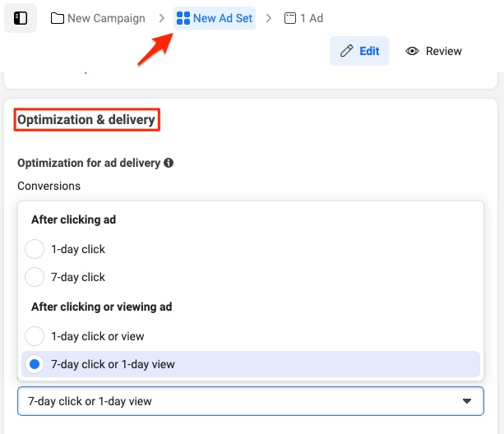Select the 7-day click radio button

tap(35, 277)
